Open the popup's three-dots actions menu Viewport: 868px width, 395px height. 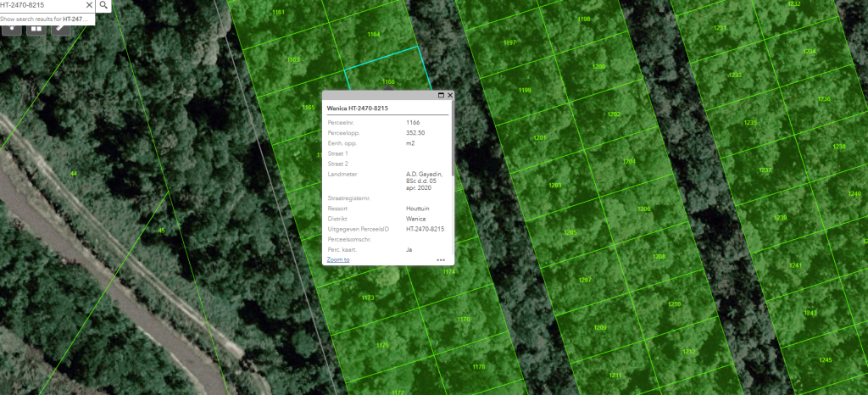coord(440,260)
